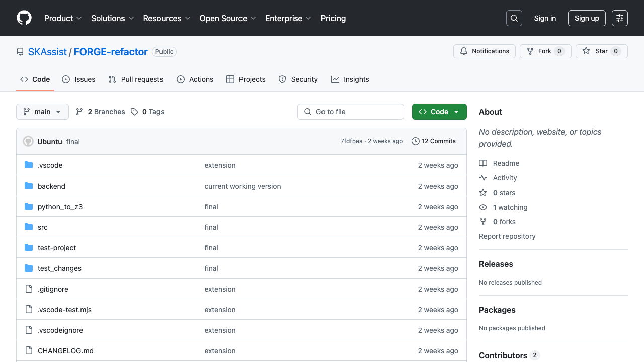
Task: Click the repository icon beside SKAssist
Action: click(20, 52)
